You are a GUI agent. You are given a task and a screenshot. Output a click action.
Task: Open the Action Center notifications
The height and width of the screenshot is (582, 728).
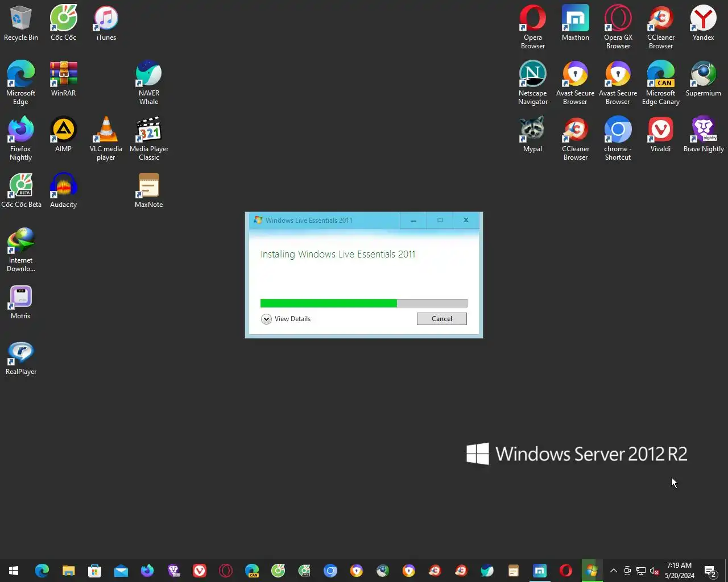tap(710, 571)
